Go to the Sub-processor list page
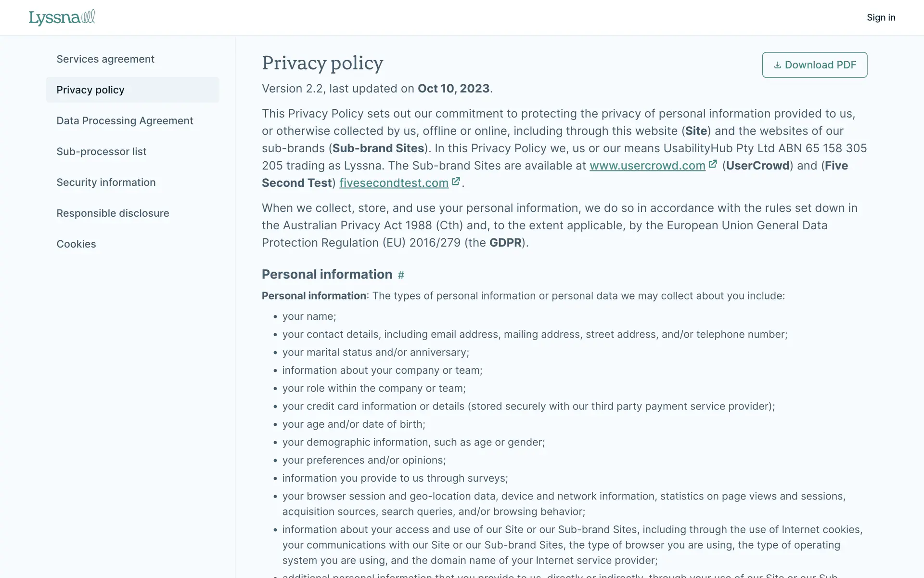 click(x=101, y=152)
